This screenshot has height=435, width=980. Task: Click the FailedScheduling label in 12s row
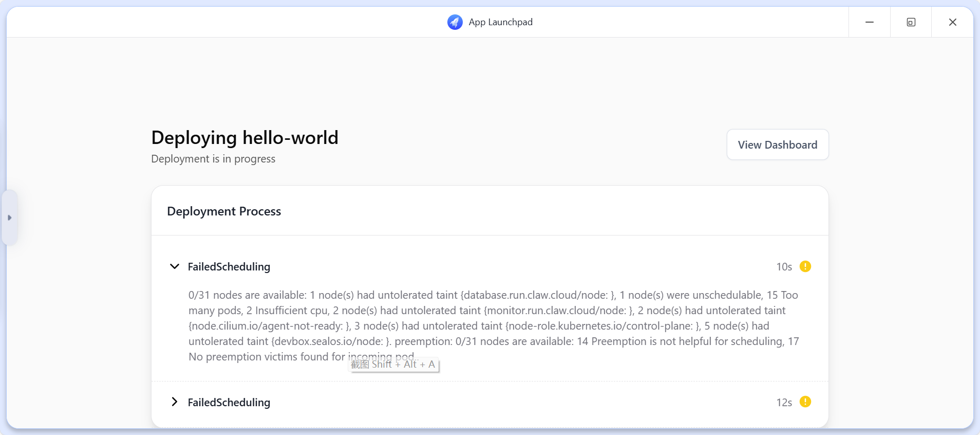(x=229, y=403)
